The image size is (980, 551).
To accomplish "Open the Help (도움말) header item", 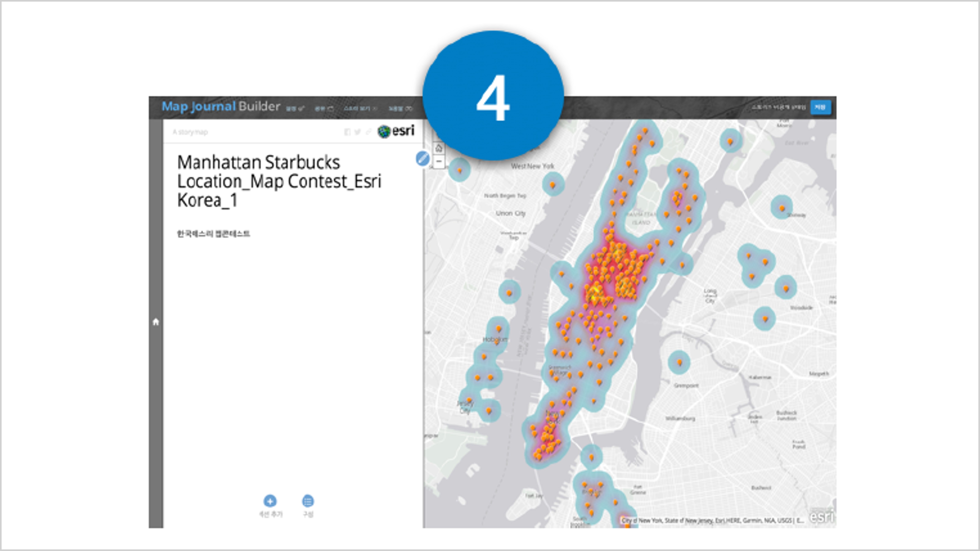I will 400,108.
